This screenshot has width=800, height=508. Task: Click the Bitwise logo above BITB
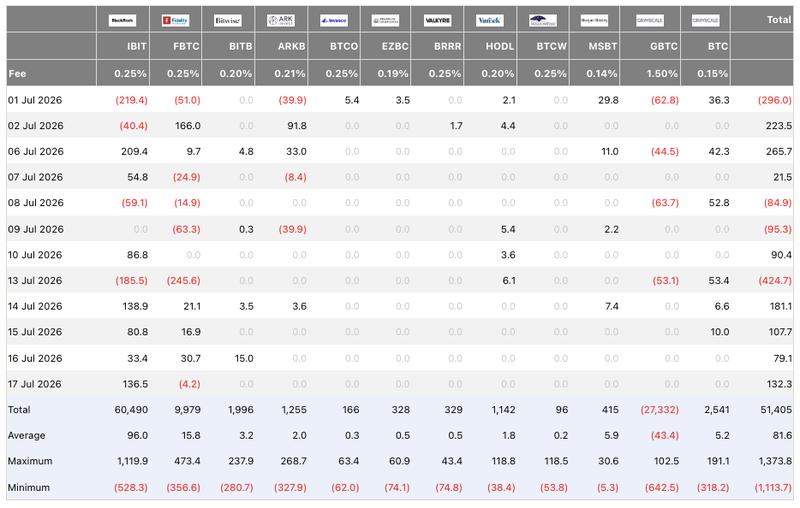[228, 20]
